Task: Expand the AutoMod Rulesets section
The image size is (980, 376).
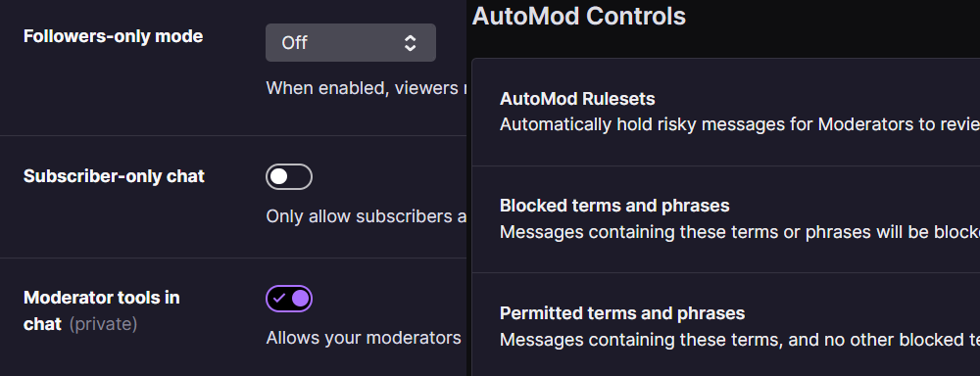Action: (x=725, y=113)
